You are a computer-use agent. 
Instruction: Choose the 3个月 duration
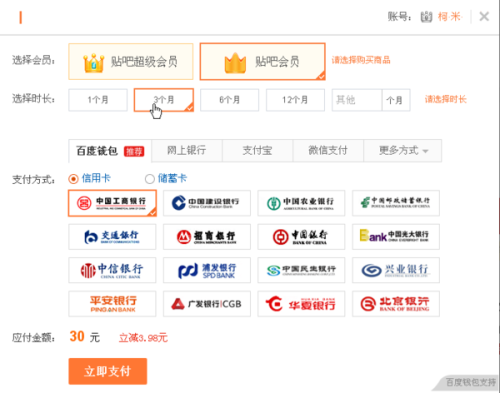(x=164, y=100)
